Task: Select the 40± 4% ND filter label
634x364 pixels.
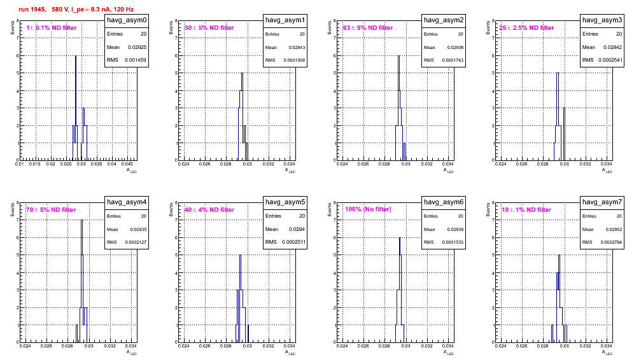Action: pos(209,210)
